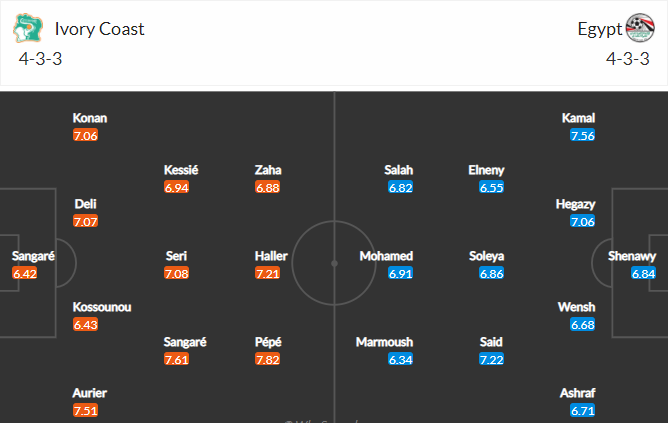Open the Ivory Coast team link
Viewport: 668px width, 423px height.
pos(99,29)
